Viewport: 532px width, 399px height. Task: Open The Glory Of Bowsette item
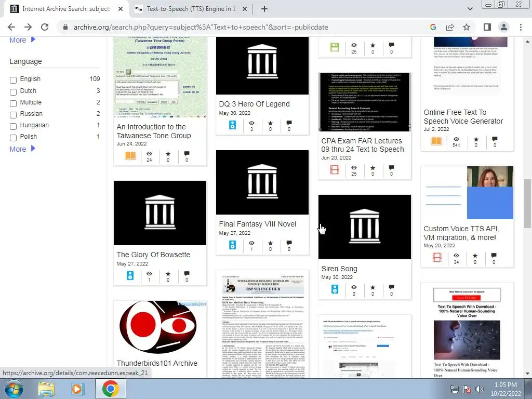153,255
